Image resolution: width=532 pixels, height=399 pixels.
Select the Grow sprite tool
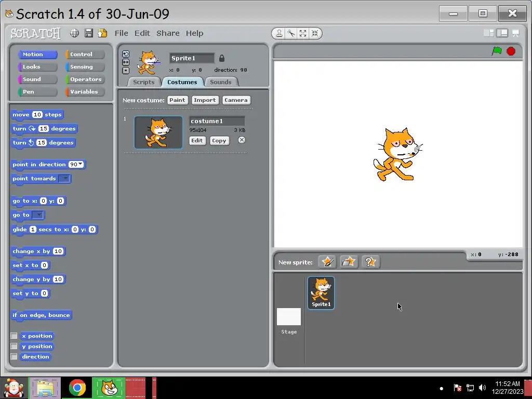click(303, 33)
